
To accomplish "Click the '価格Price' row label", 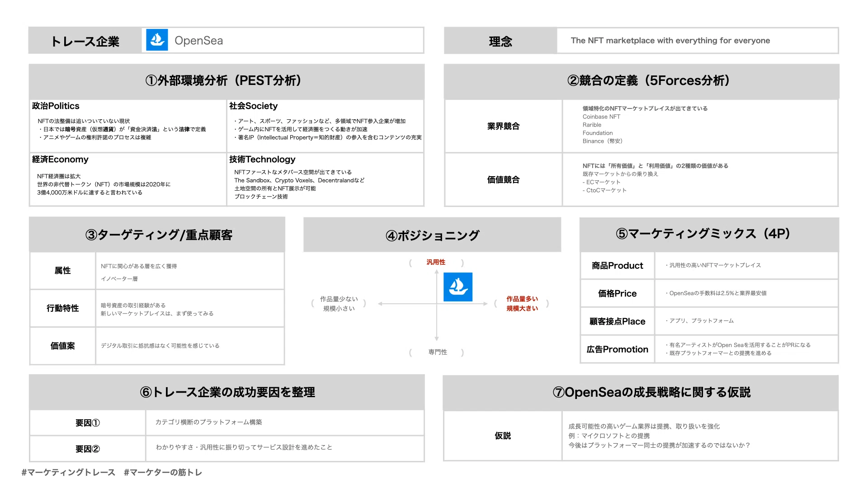I will click(618, 294).
